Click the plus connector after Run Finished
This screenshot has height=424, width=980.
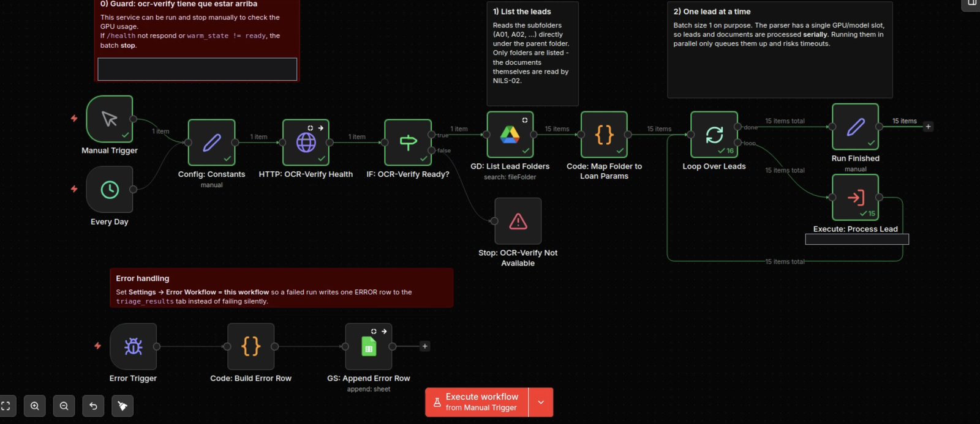click(928, 127)
